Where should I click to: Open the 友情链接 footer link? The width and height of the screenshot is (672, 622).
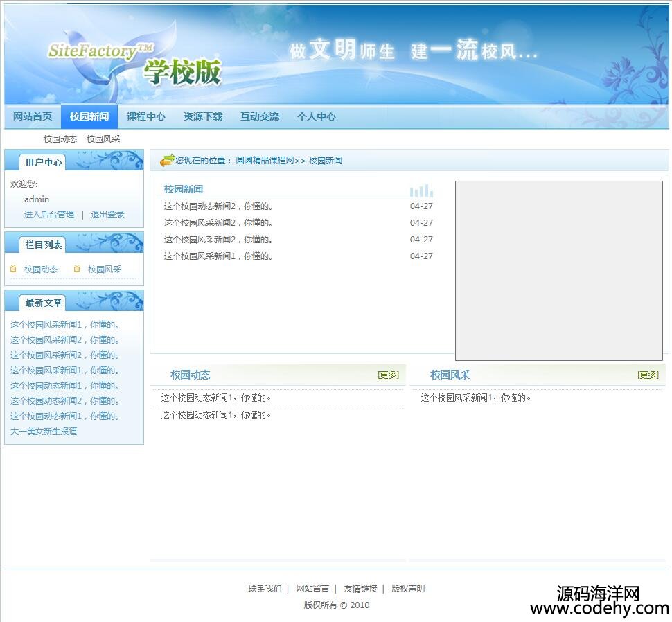click(x=360, y=589)
